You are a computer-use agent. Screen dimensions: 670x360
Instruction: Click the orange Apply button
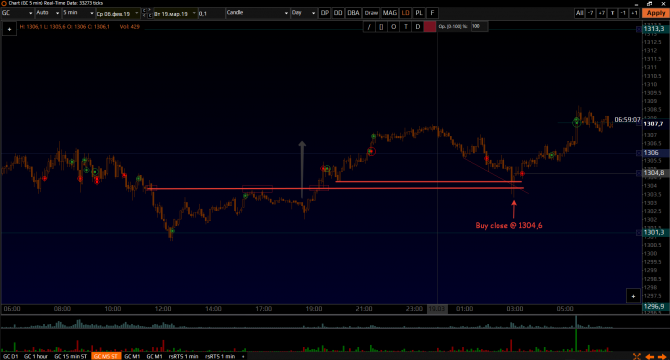(x=655, y=13)
